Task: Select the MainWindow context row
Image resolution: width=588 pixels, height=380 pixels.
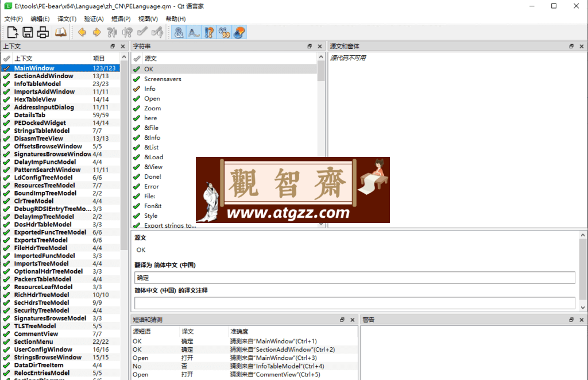Action: pos(61,68)
